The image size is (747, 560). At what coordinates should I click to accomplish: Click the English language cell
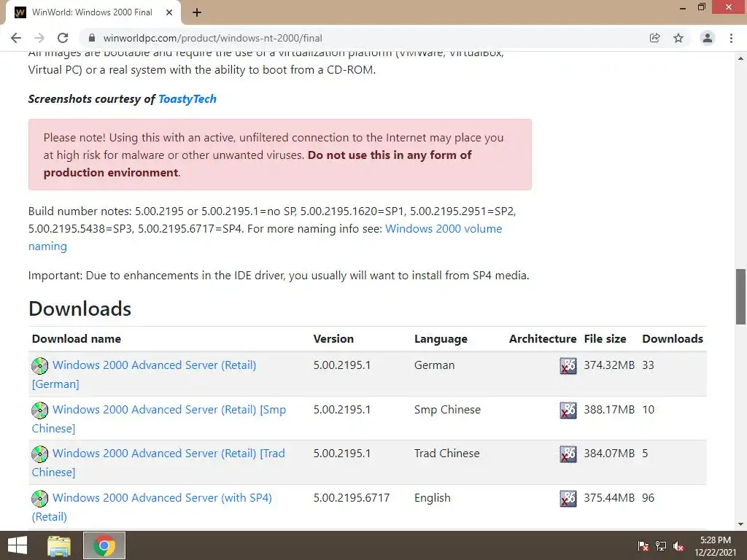[432, 498]
